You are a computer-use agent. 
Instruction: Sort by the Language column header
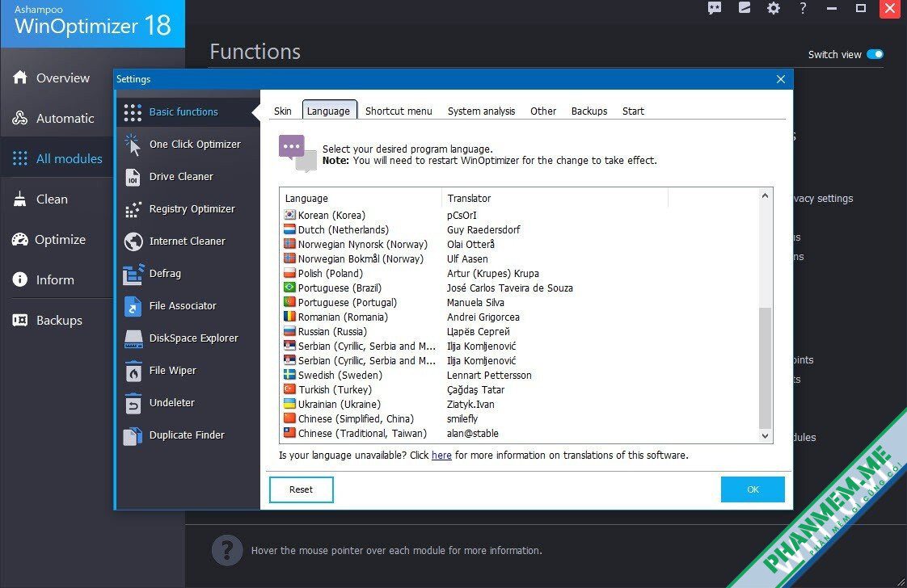coord(361,199)
